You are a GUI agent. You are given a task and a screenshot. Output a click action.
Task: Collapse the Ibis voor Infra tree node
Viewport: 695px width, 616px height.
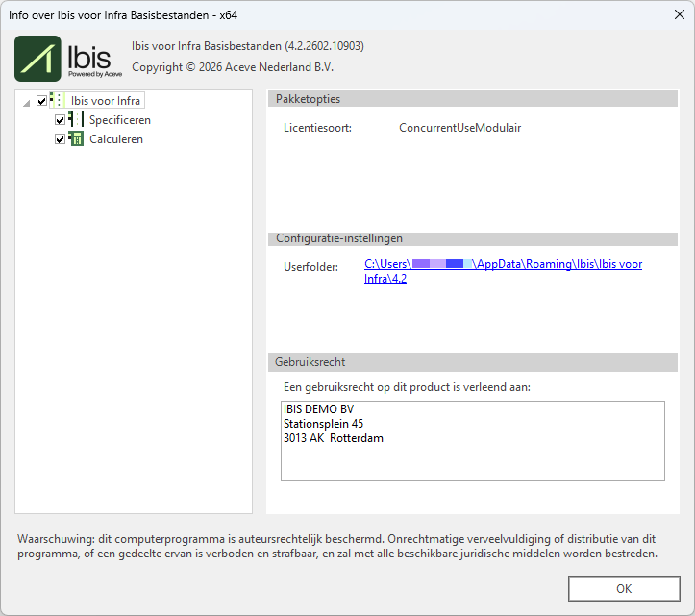pyautogui.click(x=26, y=102)
